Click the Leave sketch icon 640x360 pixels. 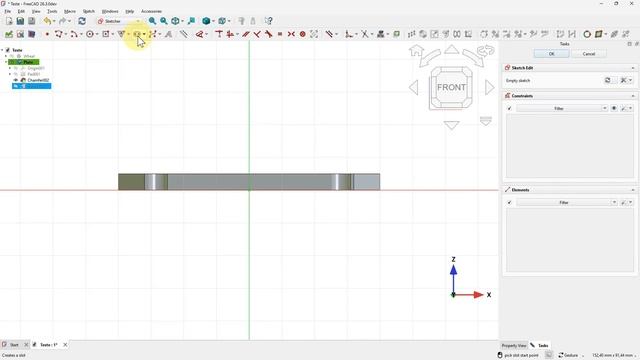9,34
